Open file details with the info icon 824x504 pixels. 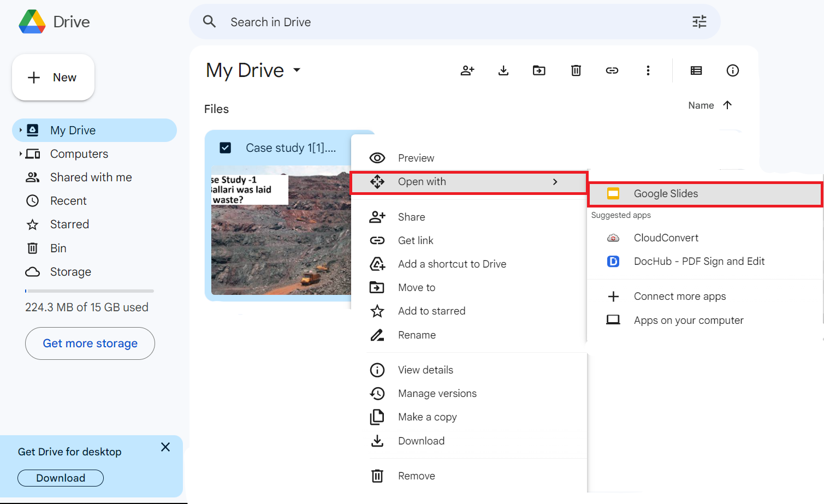coord(732,70)
